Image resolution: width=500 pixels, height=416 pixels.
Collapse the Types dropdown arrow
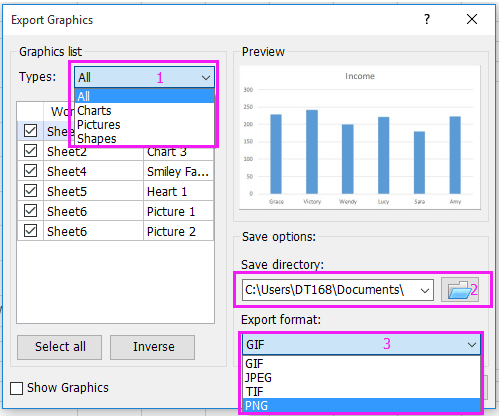(x=206, y=78)
